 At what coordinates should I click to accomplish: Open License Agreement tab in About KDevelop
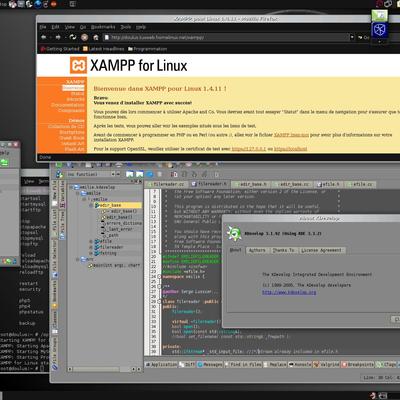pyautogui.click(x=321, y=250)
